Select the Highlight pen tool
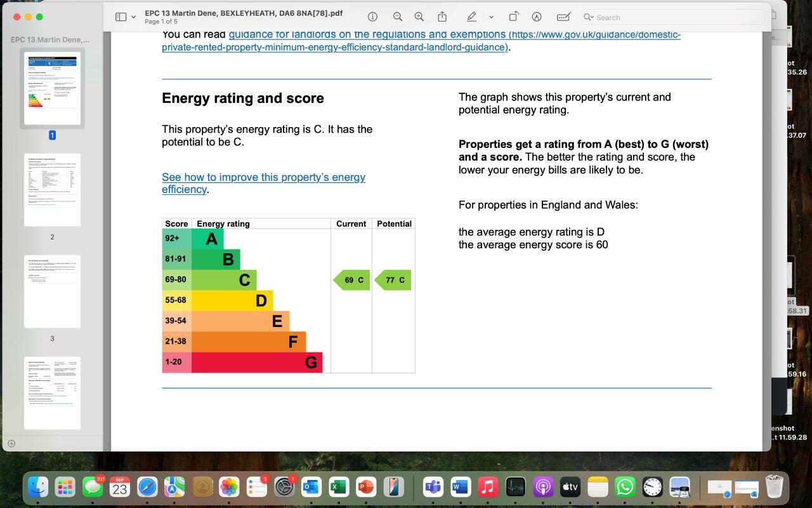 (471, 17)
